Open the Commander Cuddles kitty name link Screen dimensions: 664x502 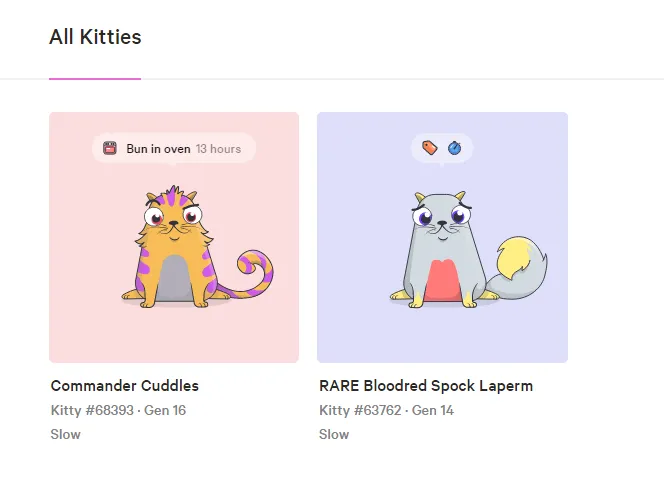[x=124, y=386]
